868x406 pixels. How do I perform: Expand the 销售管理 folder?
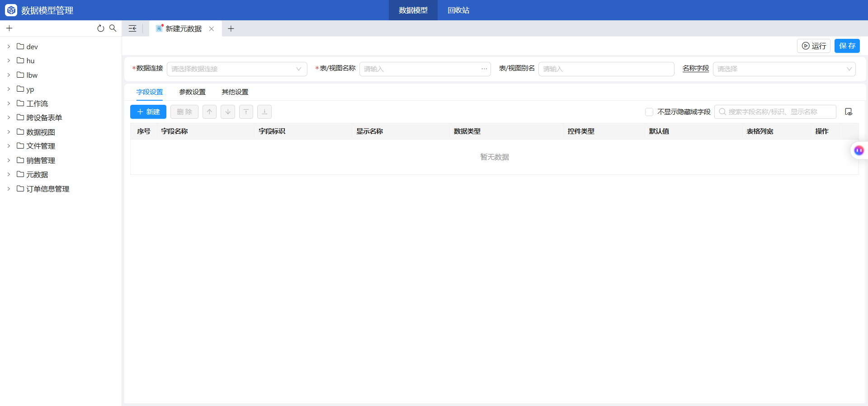pos(9,160)
